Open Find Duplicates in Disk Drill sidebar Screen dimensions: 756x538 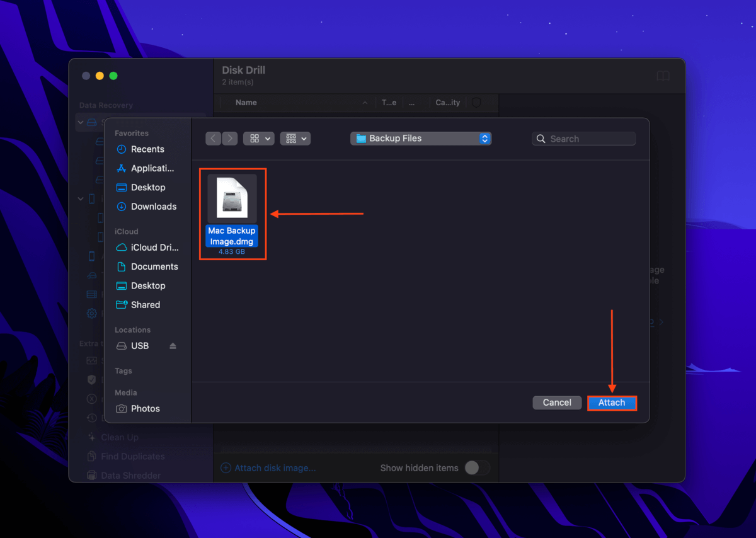(132, 456)
